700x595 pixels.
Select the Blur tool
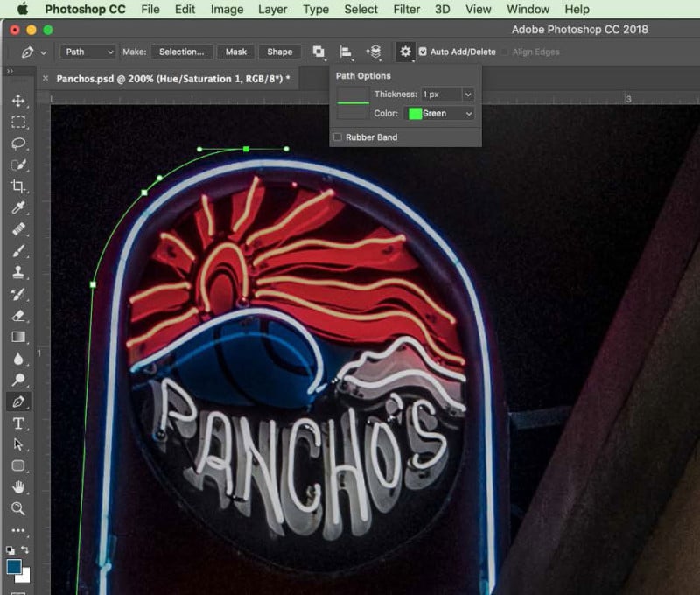click(x=18, y=359)
